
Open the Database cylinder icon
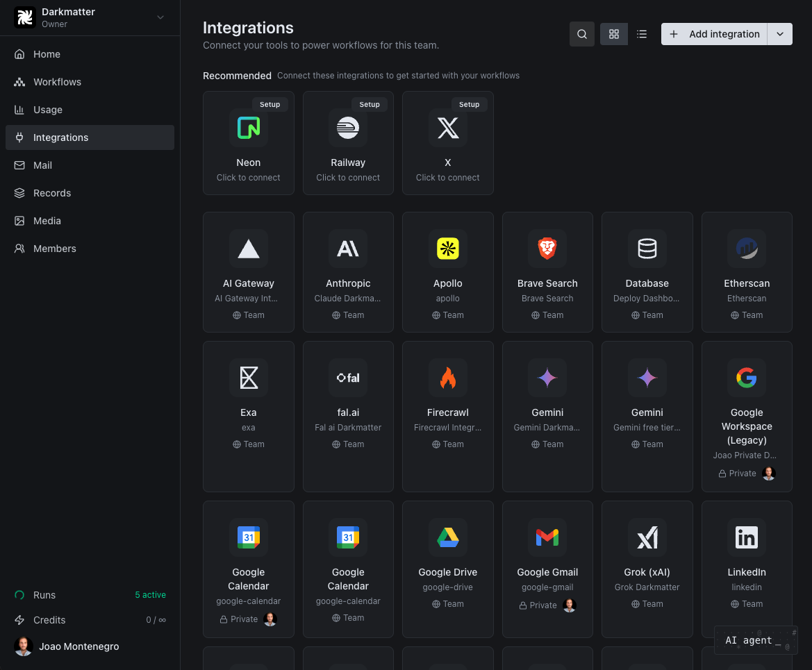pyautogui.click(x=647, y=249)
